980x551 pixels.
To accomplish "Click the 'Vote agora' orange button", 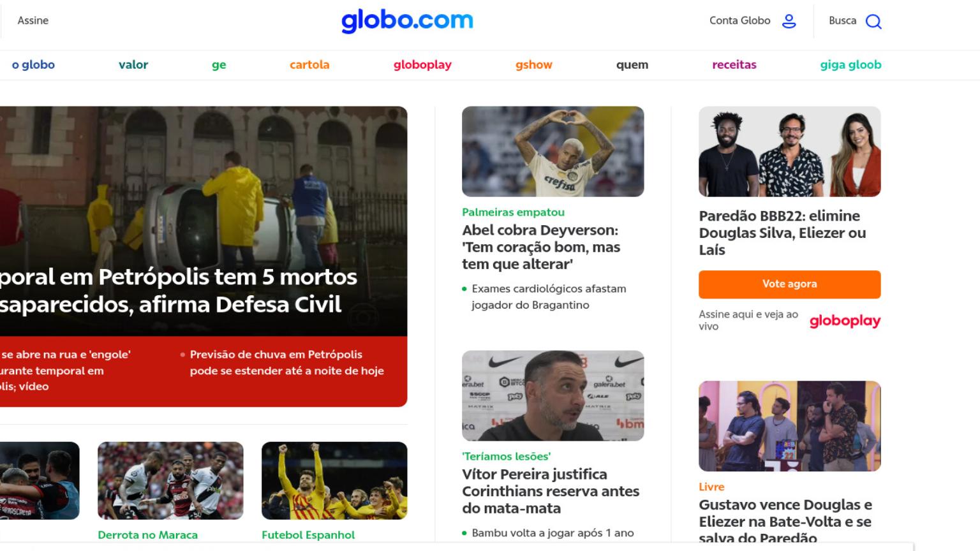I will click(x=789, y=284).
